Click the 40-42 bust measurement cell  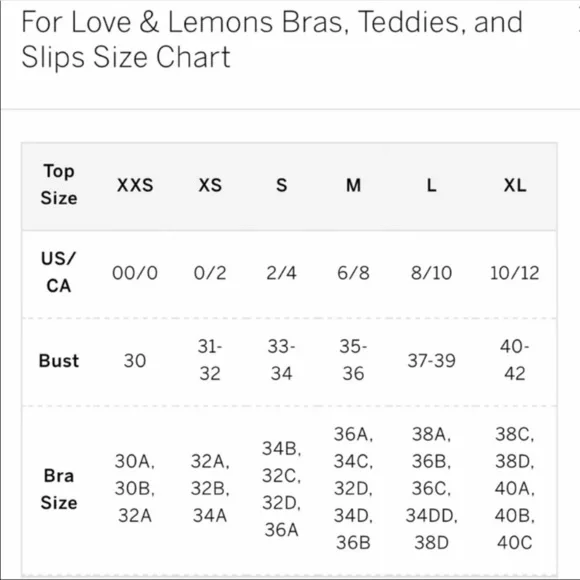click(x=515, y=360)
